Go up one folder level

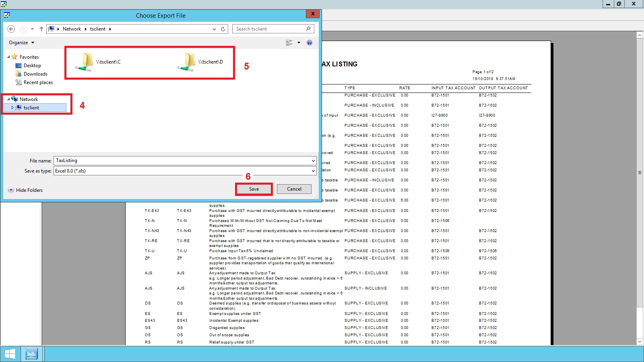41,29
